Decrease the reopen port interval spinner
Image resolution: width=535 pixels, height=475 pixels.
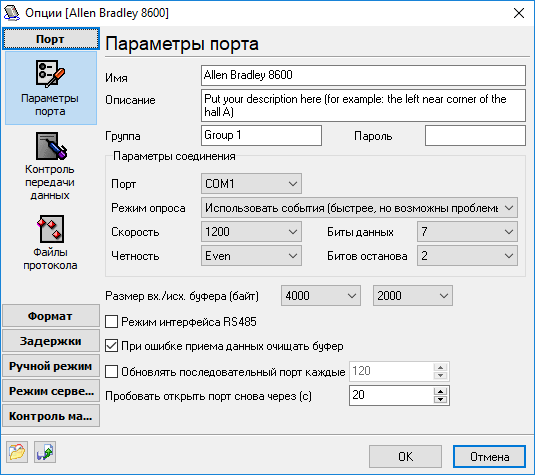[x=440, y=400]
